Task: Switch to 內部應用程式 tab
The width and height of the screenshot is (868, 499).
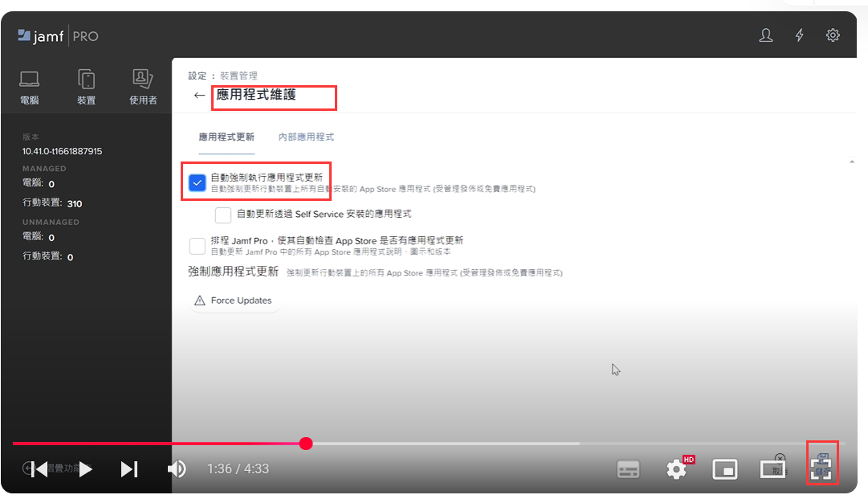Action: (x=306, y=137)
